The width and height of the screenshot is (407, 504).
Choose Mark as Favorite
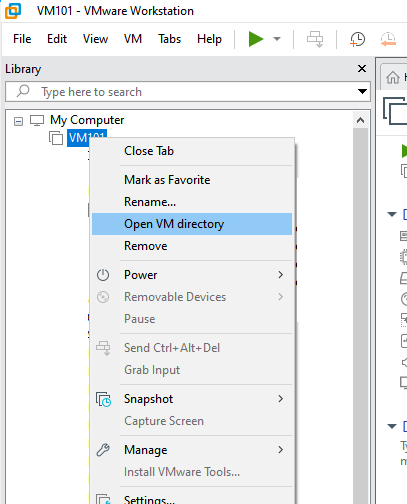[x=192, y=180]
